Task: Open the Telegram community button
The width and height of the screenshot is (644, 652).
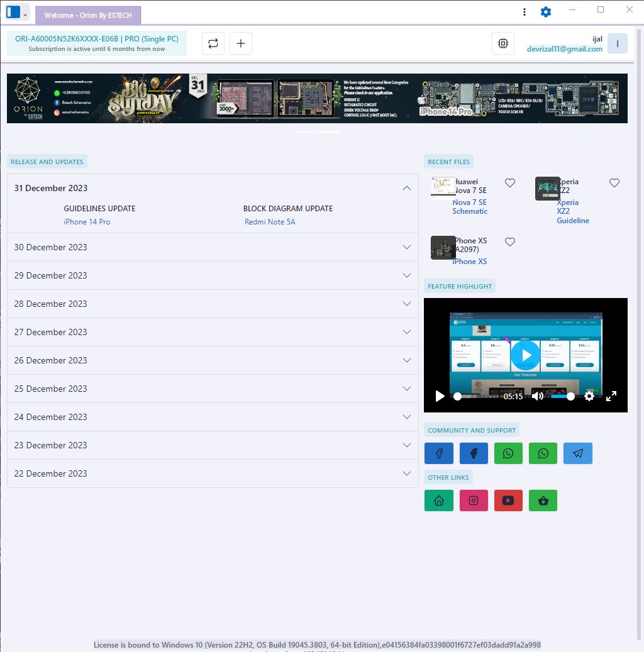Action: (x=577, y=453)
